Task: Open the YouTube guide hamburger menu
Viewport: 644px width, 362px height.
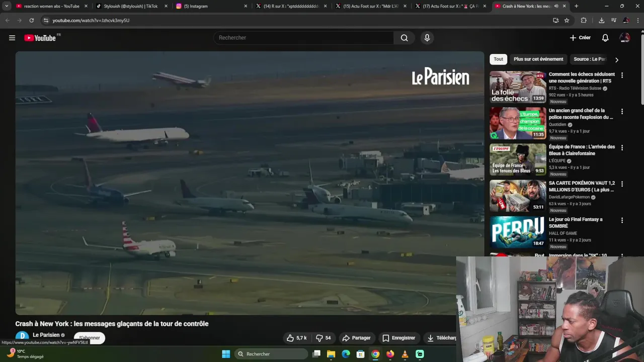Action: [12, 38]
